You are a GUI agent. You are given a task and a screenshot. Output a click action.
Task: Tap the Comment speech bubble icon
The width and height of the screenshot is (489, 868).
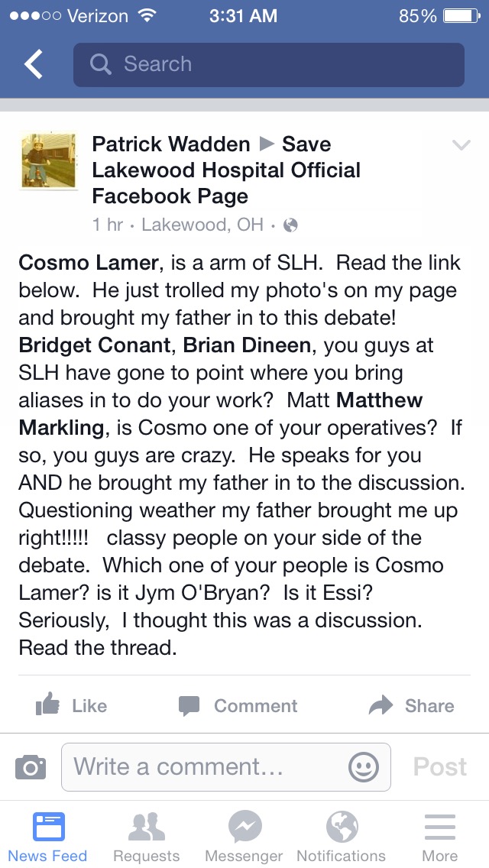click(189, 705)
